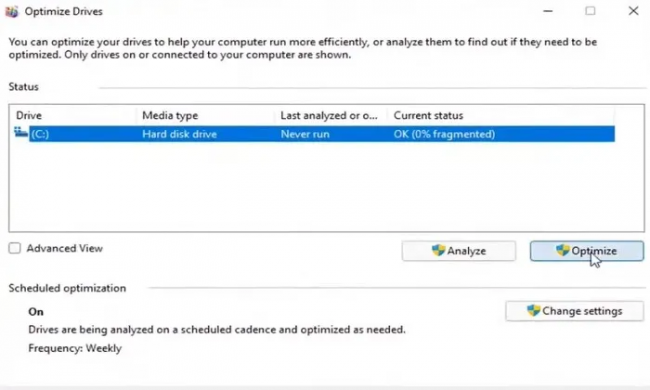Select the (C:) drive icon
Viewport: 650px width, 390px height.
tap(21, 133)
